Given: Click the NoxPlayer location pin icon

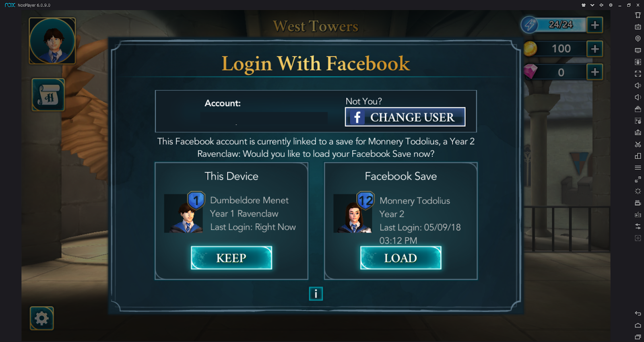Looking at the screenshot, I should pos(638,39).
